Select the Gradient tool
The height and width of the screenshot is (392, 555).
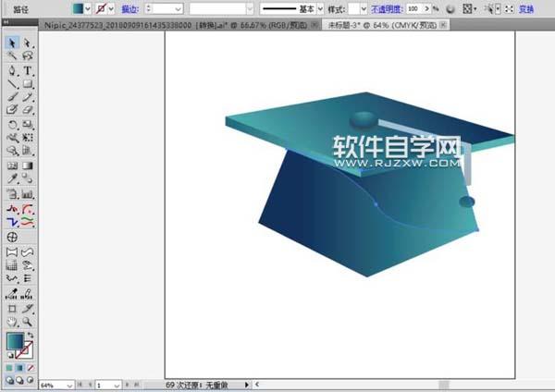point(27,165)
